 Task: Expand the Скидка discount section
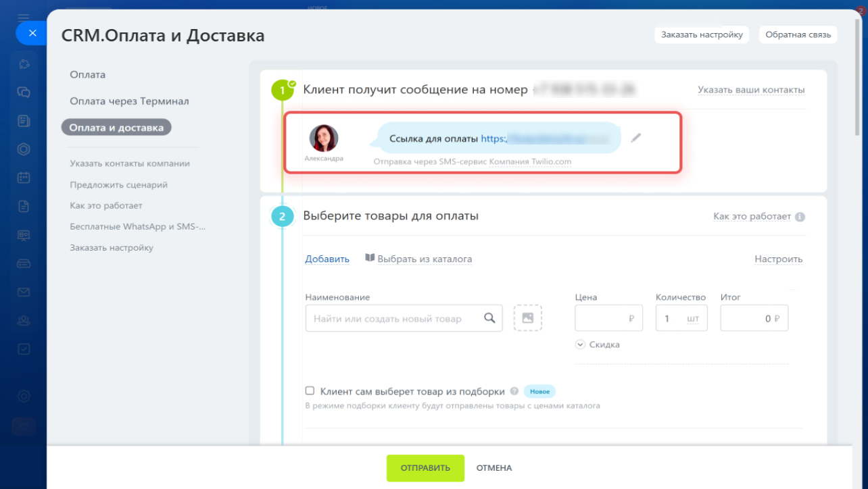[x=580, y=344]
